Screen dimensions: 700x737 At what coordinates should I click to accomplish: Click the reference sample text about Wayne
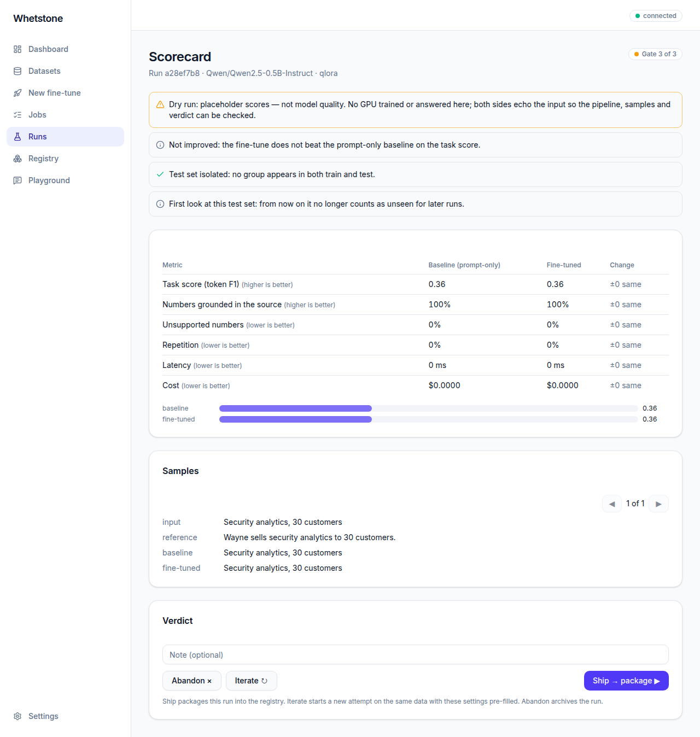coord(310,537)
